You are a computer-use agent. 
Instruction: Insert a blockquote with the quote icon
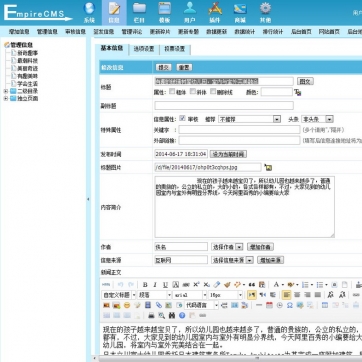point(252,285)
